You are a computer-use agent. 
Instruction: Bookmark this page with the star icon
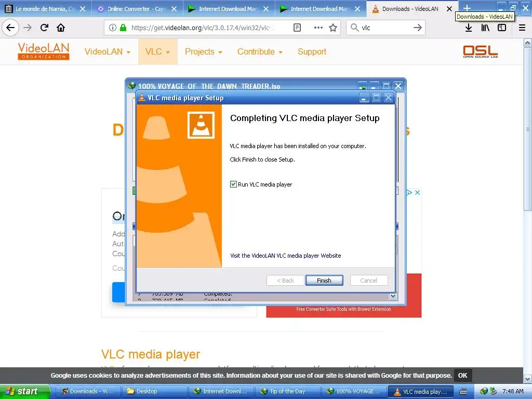[333, 28]
